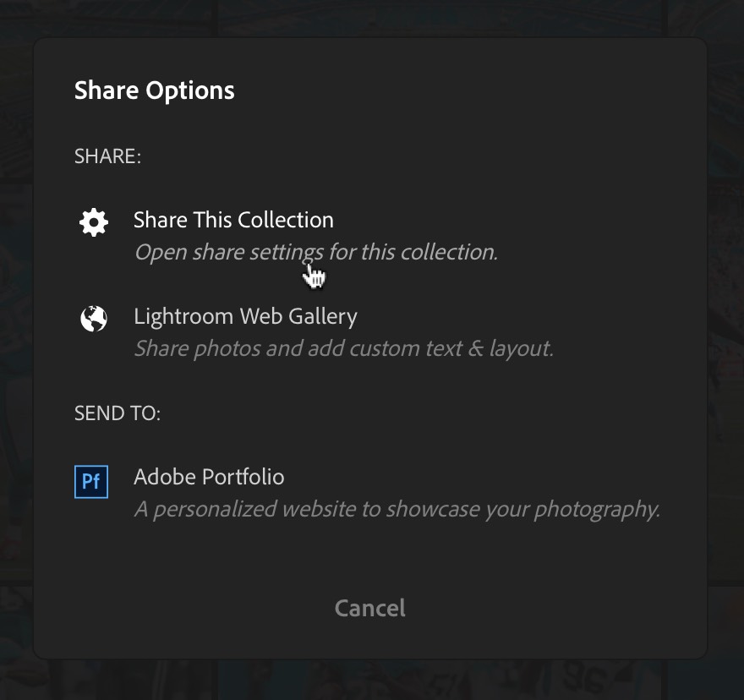Click the dimmed photo thumbnail below the dialog
The image size is (744, 700).
coord(370,680)
